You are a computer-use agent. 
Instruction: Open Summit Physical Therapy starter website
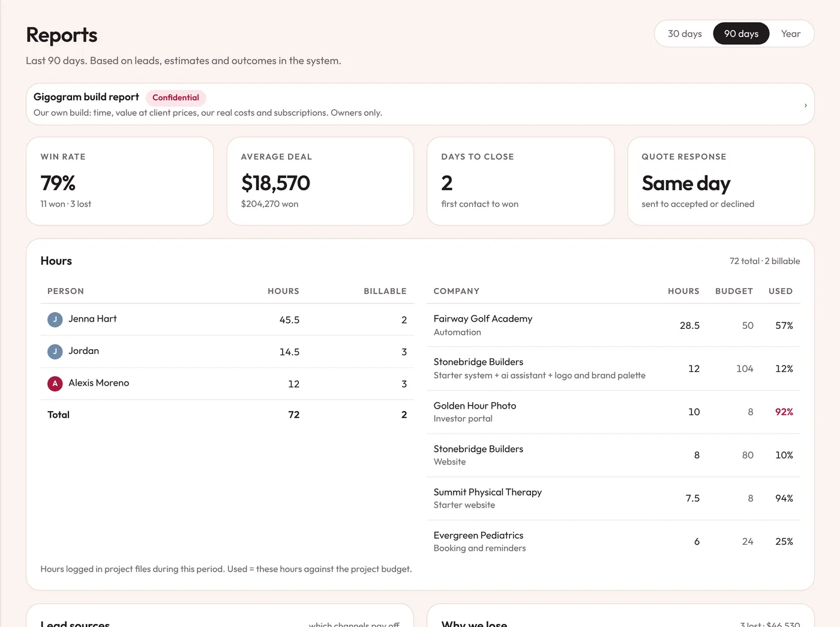613,498
